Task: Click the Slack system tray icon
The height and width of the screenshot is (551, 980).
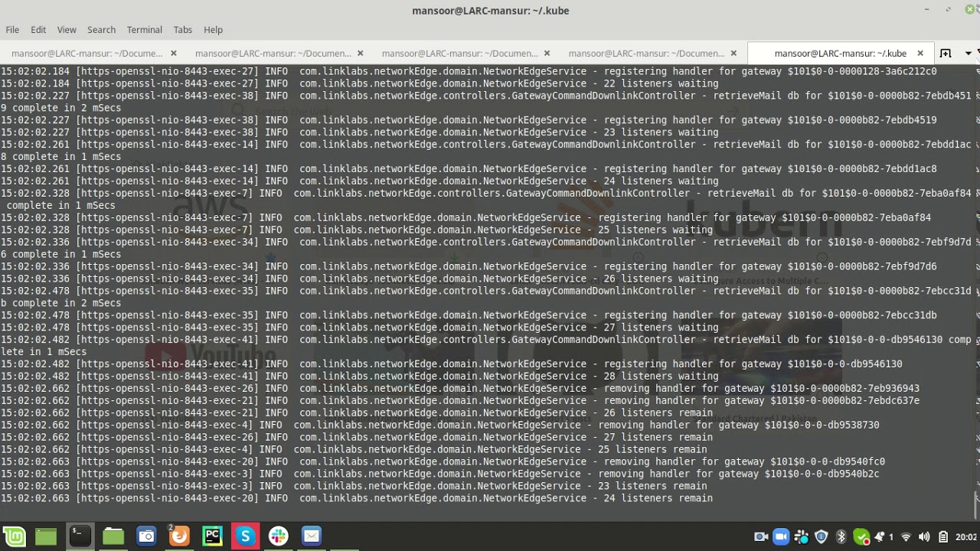Action: (x=802, y=537)
